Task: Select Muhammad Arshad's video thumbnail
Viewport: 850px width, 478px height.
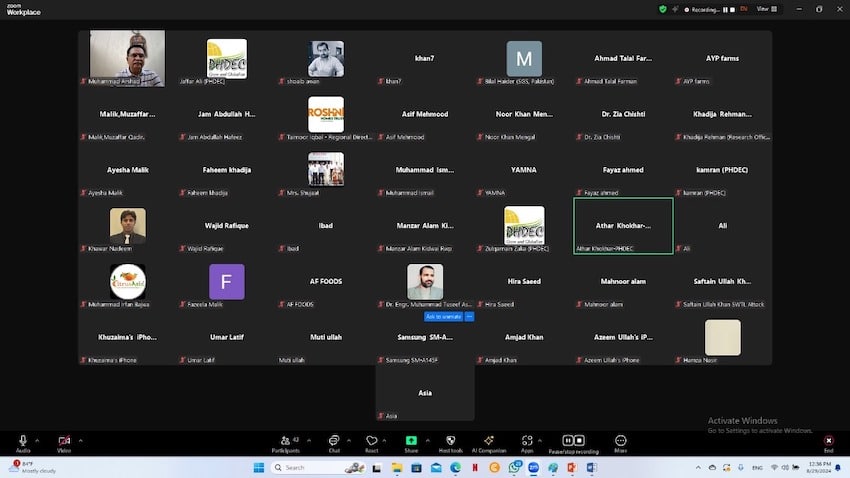Action: 127,59
